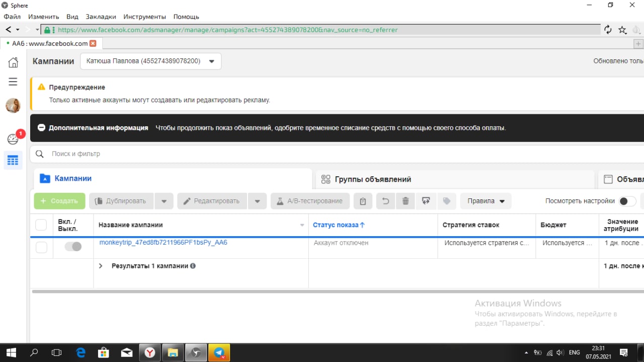The width and height of the screenshot is (644, 362).
Task: Click the Поиск и фильтр search field
Action: (x=337, y=154)
